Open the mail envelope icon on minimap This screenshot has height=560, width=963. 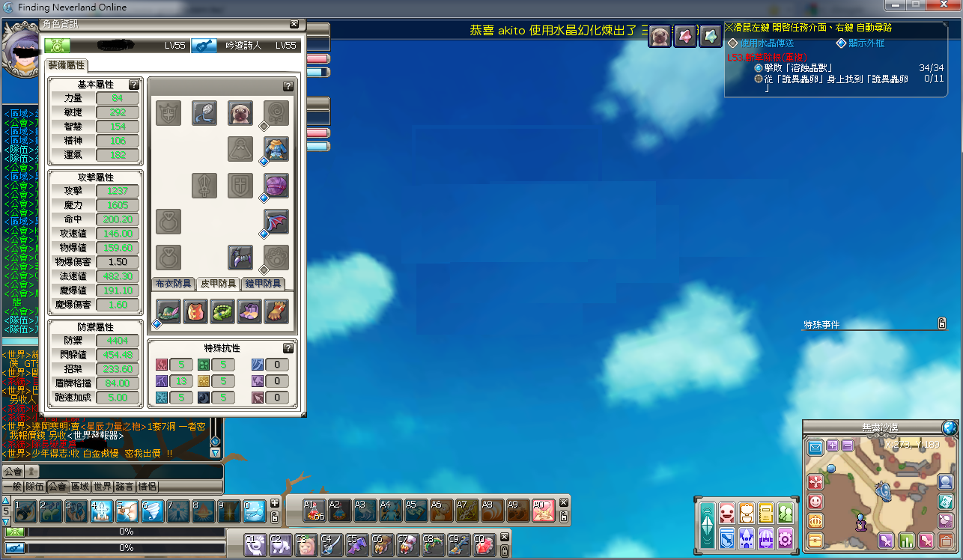[x=815, y=448]
